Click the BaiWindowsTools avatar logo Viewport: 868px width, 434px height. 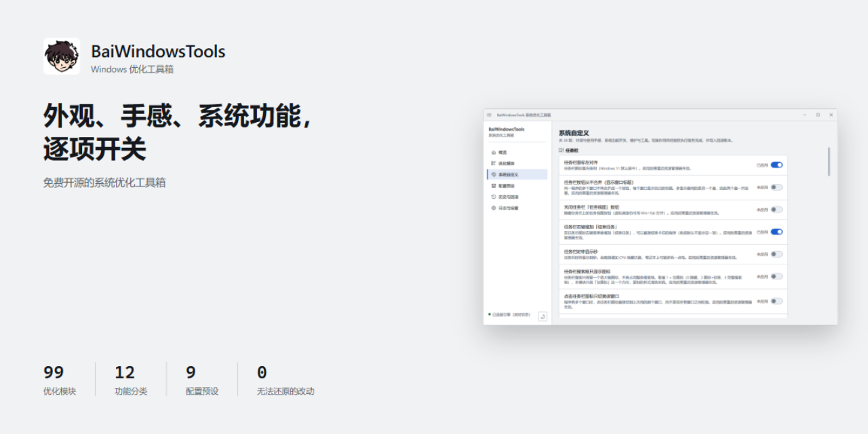[x=62, y=56]
